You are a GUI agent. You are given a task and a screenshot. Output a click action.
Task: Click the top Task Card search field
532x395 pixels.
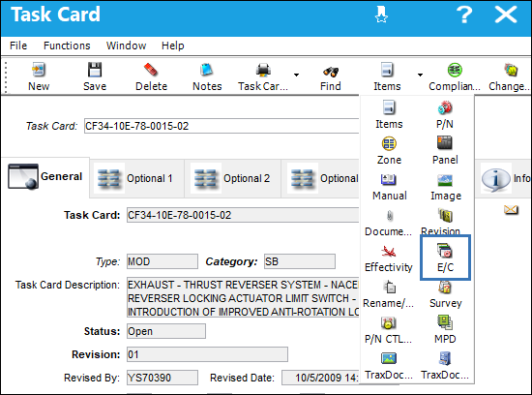click(222, 126)
